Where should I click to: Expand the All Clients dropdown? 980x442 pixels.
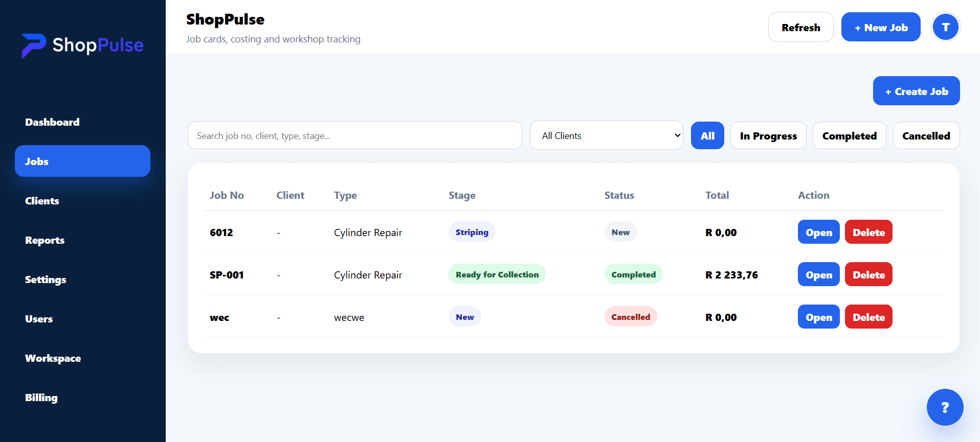point(606,135)
